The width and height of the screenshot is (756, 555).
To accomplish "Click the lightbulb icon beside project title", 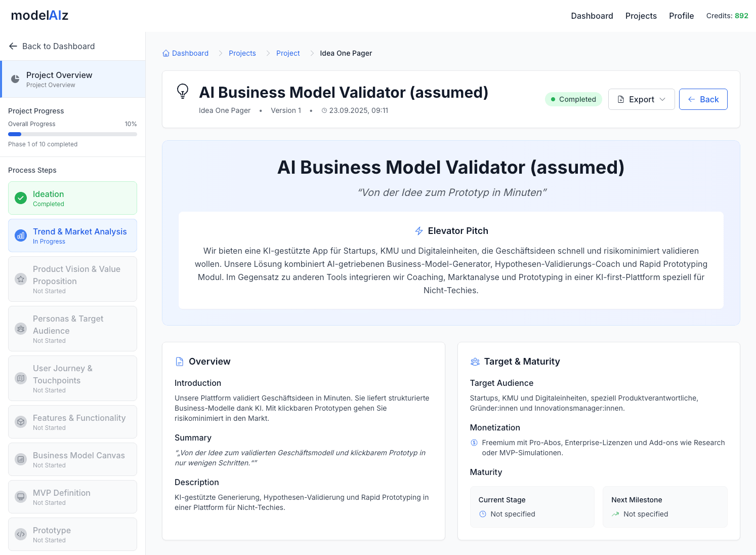I will coord(183,92).
